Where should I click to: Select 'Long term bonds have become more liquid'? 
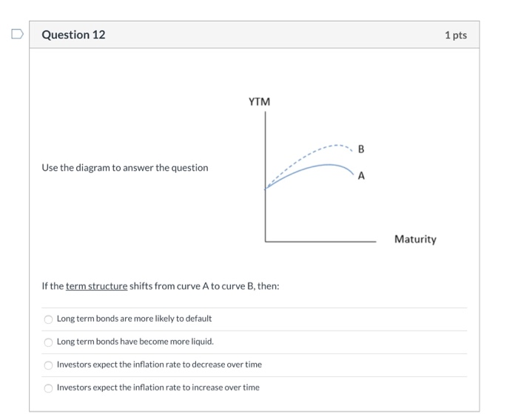(48, 342)
